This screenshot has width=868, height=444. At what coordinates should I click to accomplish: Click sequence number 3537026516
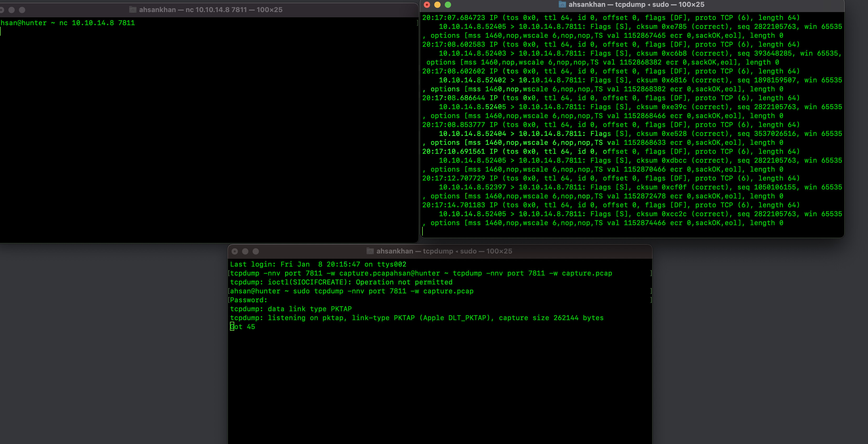coord(775,134)
